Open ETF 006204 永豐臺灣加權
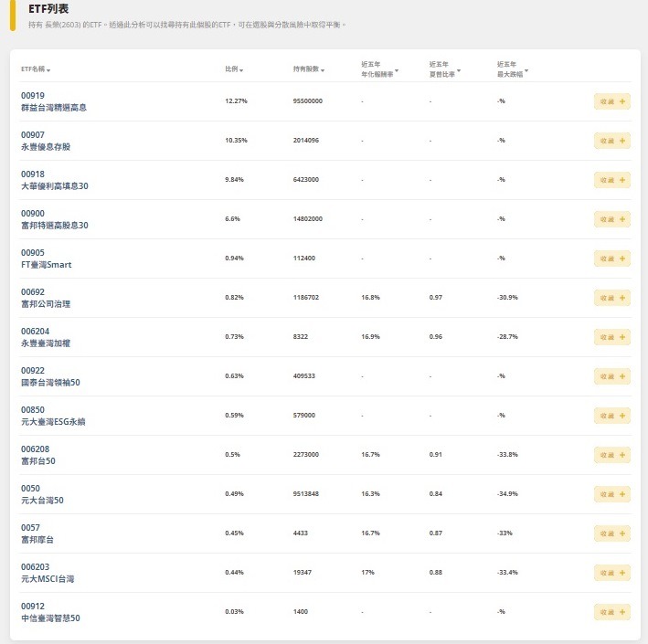This screenshot has height=644, width=648. tap(46, 337)
